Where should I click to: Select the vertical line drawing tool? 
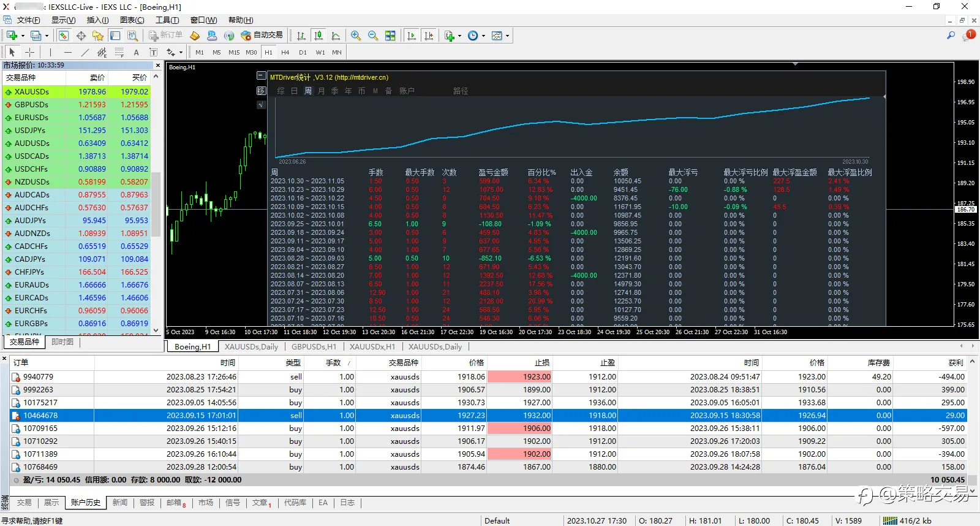pyautogui.click(x=50, y=52)
